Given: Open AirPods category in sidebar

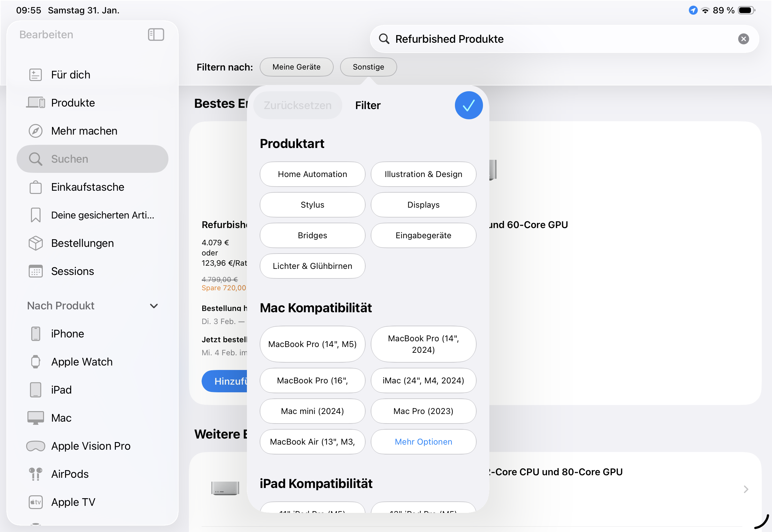Looking at the screenshot, I should [x=70, y=474].
